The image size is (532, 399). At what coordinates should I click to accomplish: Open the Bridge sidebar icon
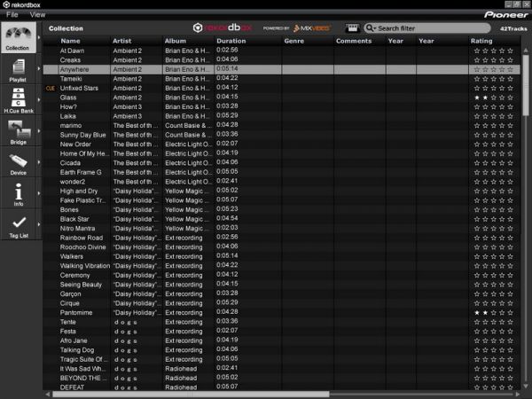click(x=19, y=131)
